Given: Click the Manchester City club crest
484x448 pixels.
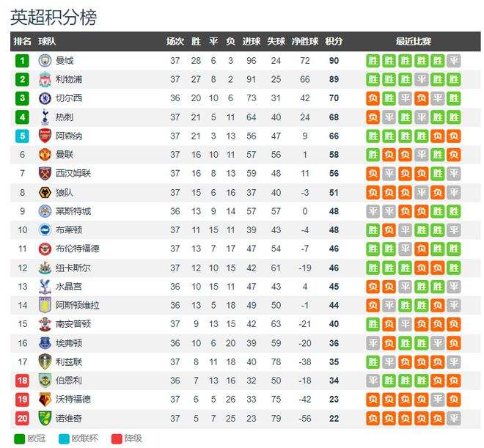Looking at the screenshot, I should [45, 60].
